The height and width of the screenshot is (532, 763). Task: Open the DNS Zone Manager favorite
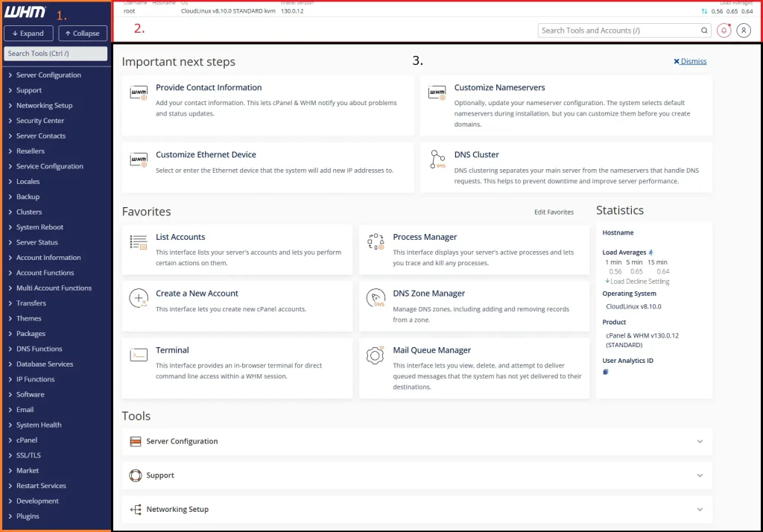point(428,294)
